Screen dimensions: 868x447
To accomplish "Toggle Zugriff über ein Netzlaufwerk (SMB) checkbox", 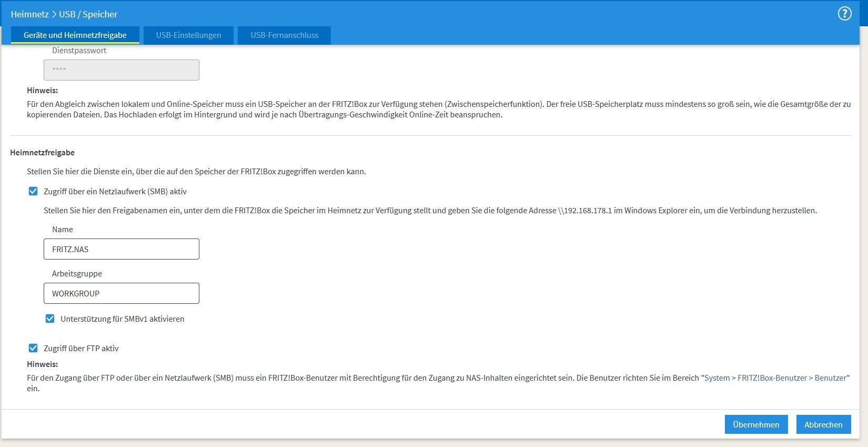I will [x=33, y=191].
